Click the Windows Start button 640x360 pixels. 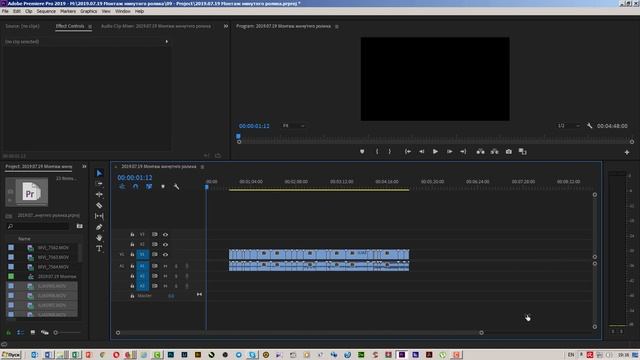coord(11,355)
